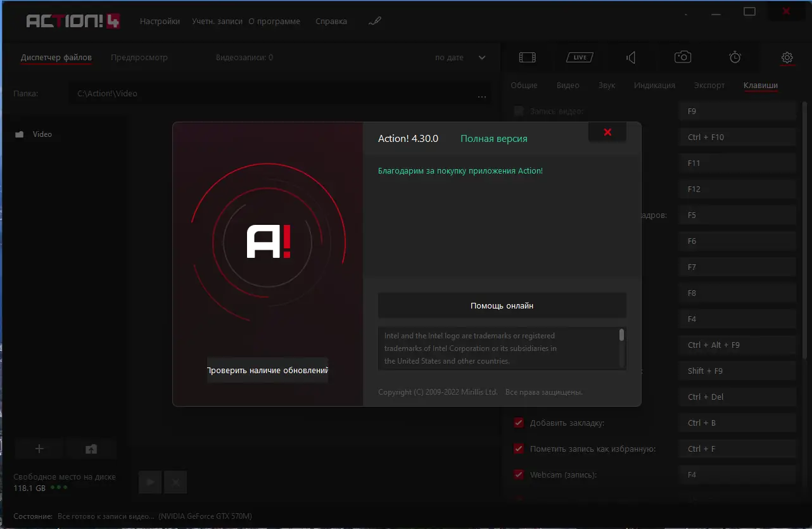812x529 pixels.
Task: Click the 'Видеозаписи: 0' counter text
Action: (244, 58)
